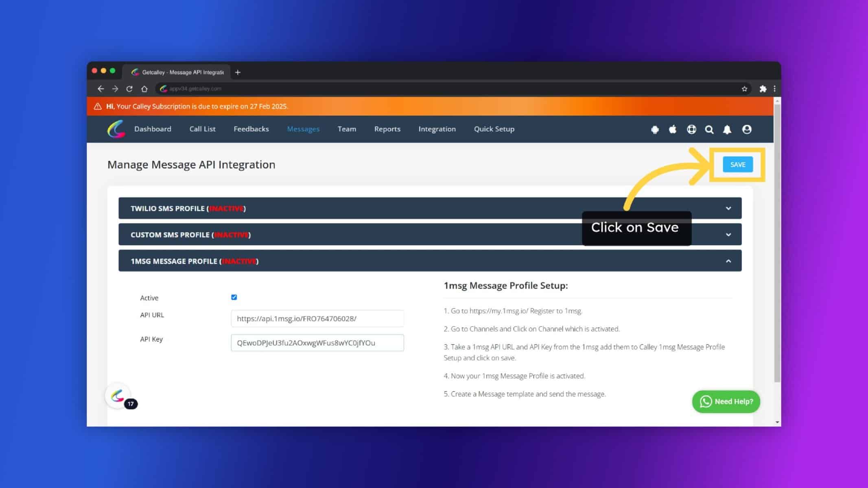Screen dimensions: 868x488
Task: Click the Need Help WhatsApp button
Action: [726, 401]
